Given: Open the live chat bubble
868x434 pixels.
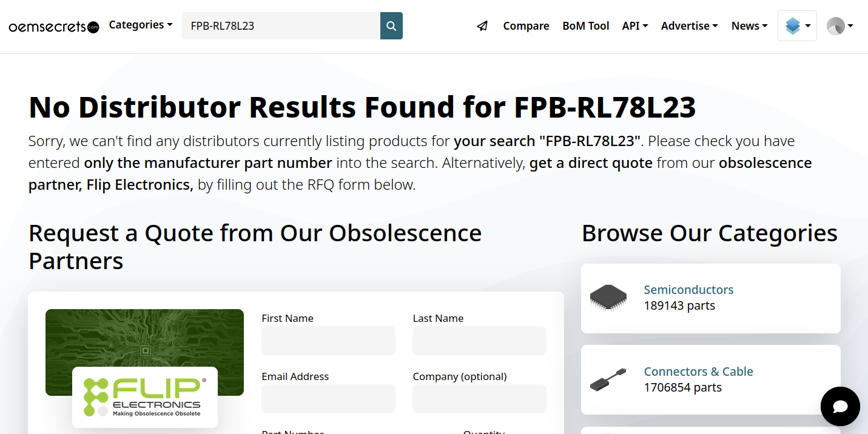Looking at the screenshot, I should pos(840,406).
